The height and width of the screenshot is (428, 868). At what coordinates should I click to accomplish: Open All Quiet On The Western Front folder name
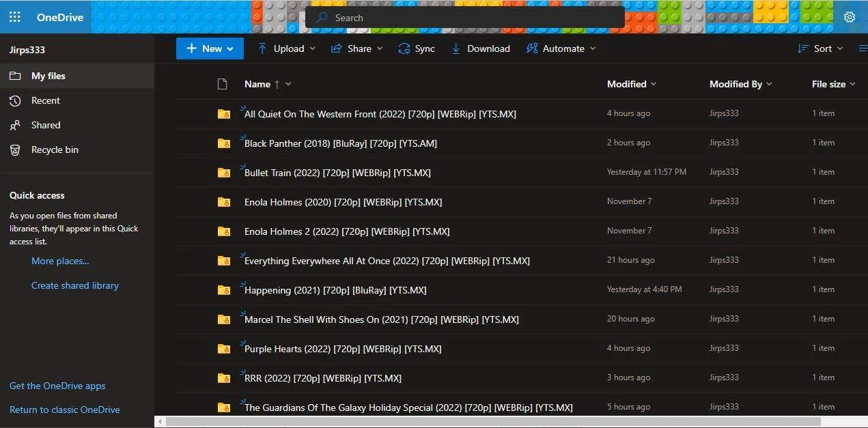point(380,114)
